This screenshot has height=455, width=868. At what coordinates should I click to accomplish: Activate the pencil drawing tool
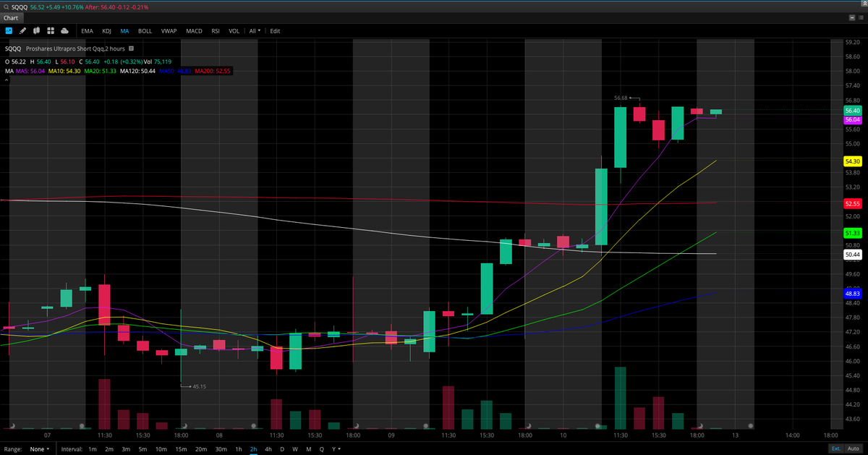tap(22, 31)
